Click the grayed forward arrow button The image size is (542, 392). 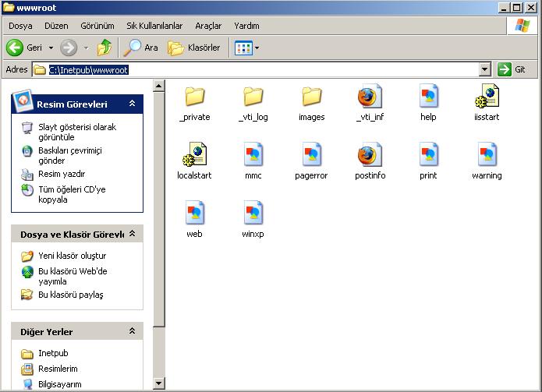coord(69,48)
